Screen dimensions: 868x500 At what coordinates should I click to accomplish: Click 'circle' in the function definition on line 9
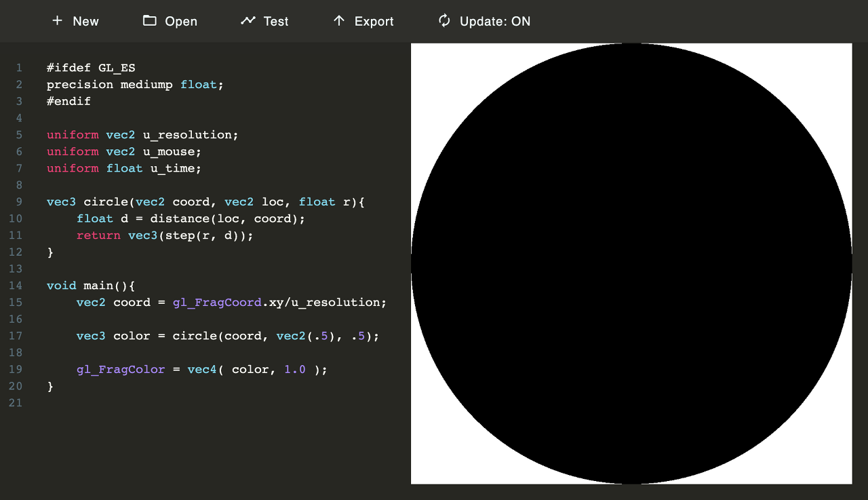pos(106,201)
